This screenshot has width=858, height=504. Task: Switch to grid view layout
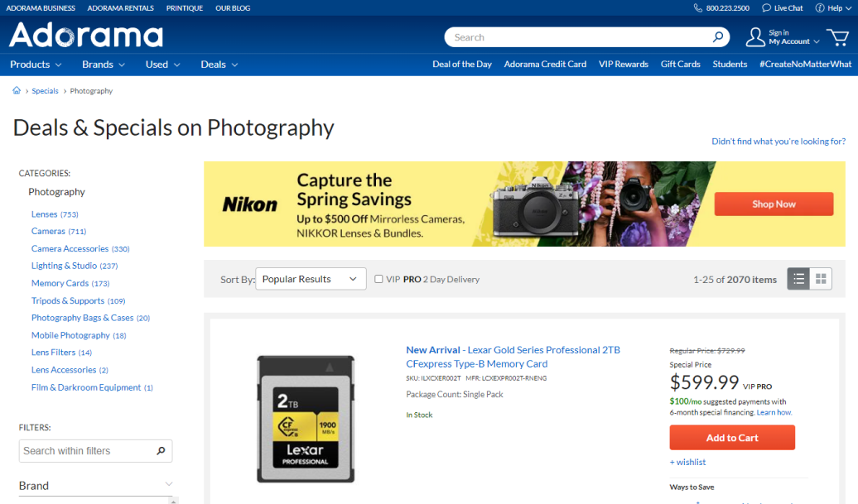tap(821, 279)
